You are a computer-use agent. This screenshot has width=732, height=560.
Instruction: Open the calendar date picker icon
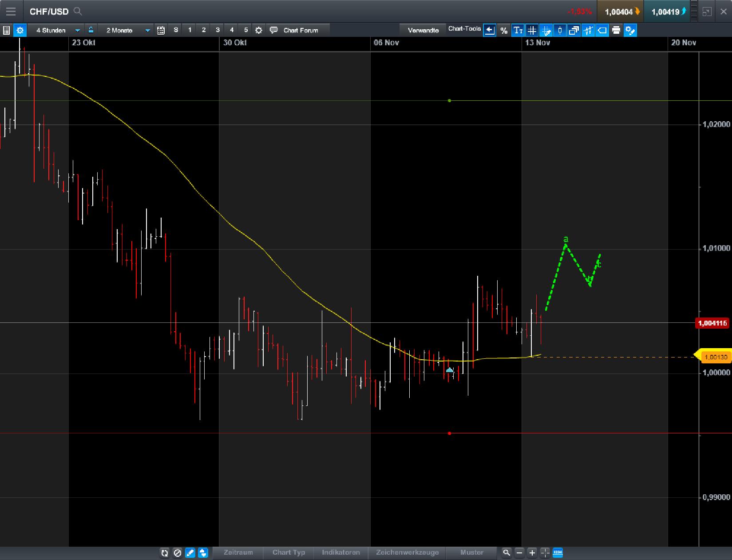(161, 30)
